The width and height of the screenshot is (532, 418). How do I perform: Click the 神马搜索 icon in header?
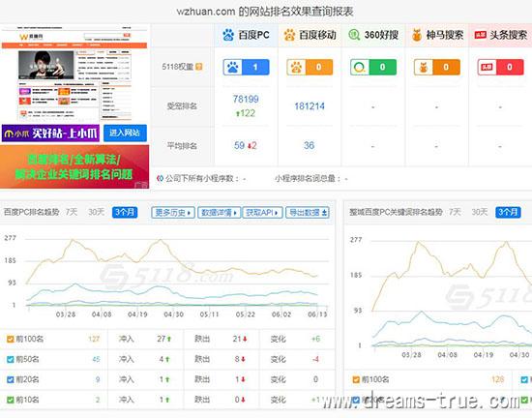point(417,35)
